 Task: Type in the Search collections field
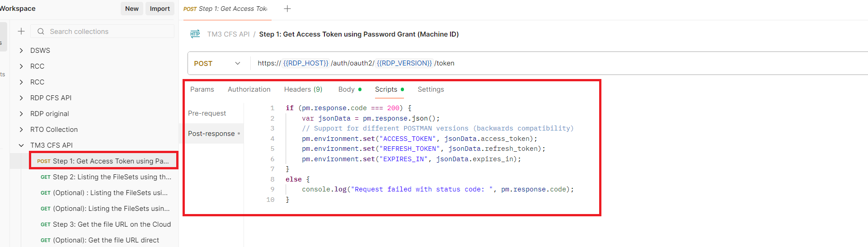108,32
